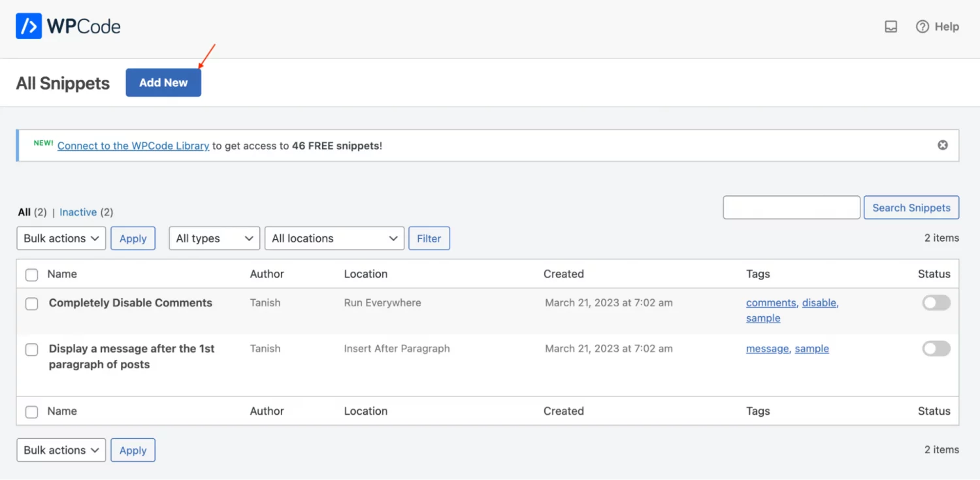
Task: Expand the All types dropdown
Action: coord(214,238)
